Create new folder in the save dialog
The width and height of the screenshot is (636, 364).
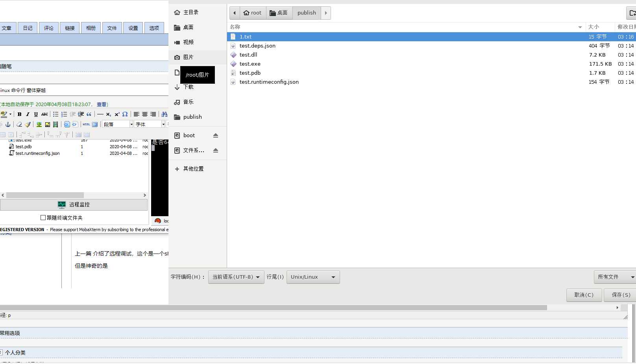pos(631,13)
